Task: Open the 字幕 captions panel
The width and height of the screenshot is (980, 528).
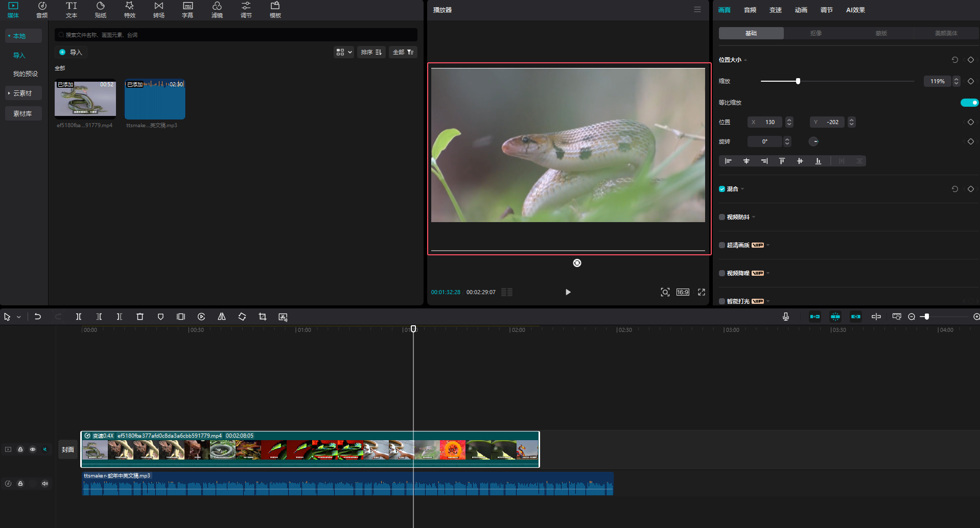Action: click(188, 10)
